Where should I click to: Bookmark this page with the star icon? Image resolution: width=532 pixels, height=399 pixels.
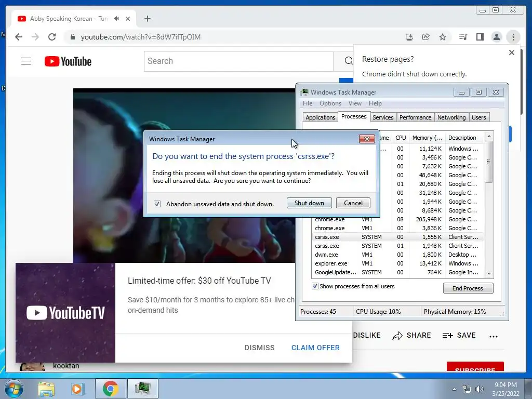click(x=443, y=37)
